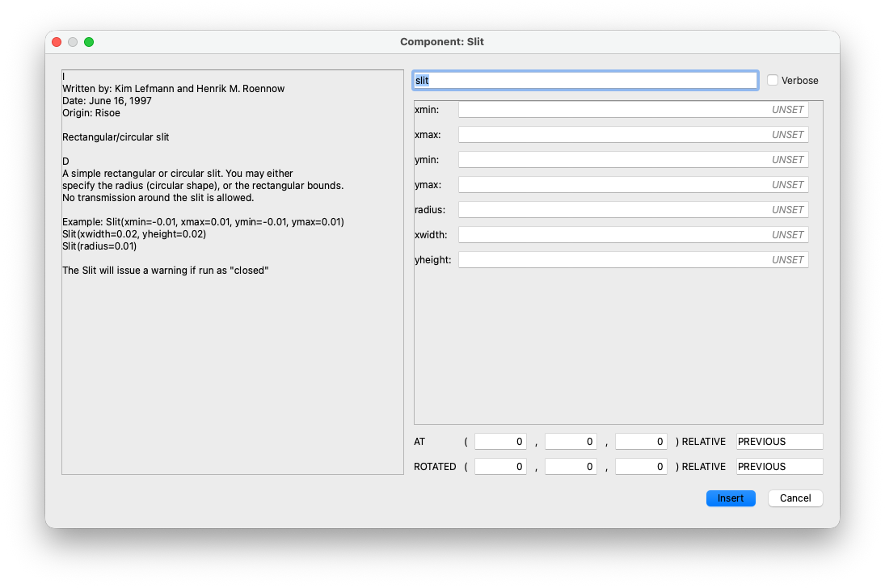Click the yheight parameter field
885x588 pixels.
point(634,259)
